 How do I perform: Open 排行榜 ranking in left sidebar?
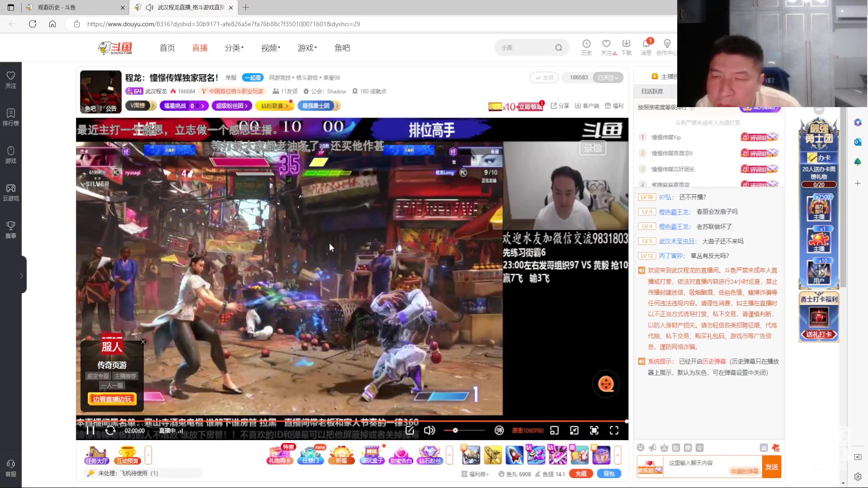11,117
